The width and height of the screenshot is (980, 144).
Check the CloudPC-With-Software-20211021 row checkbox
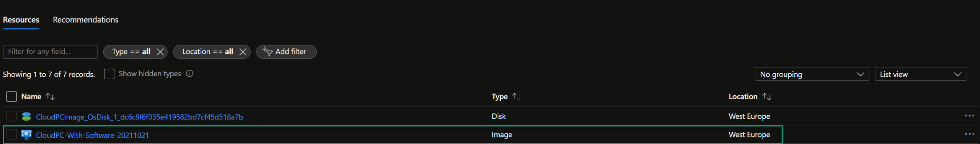coord(11,134)
